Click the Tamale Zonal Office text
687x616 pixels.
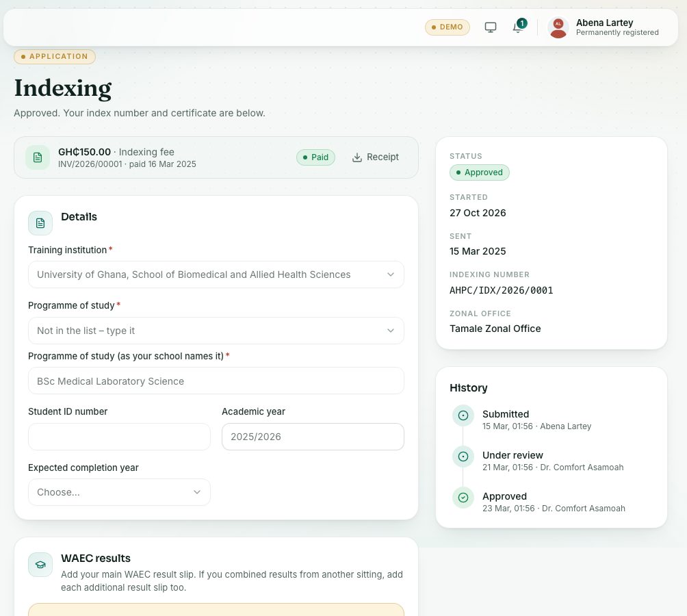pyautogui.click(x=495, y=329)
